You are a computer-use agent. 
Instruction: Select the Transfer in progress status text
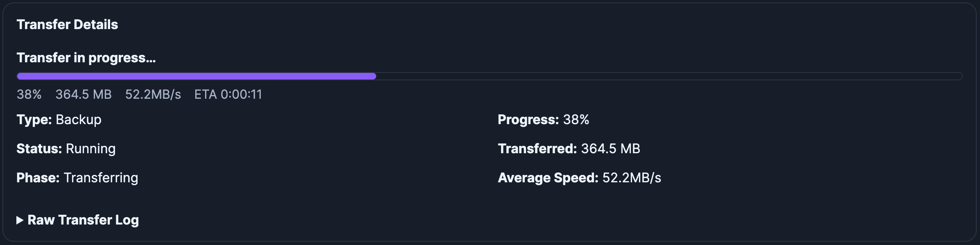point(86,57)
